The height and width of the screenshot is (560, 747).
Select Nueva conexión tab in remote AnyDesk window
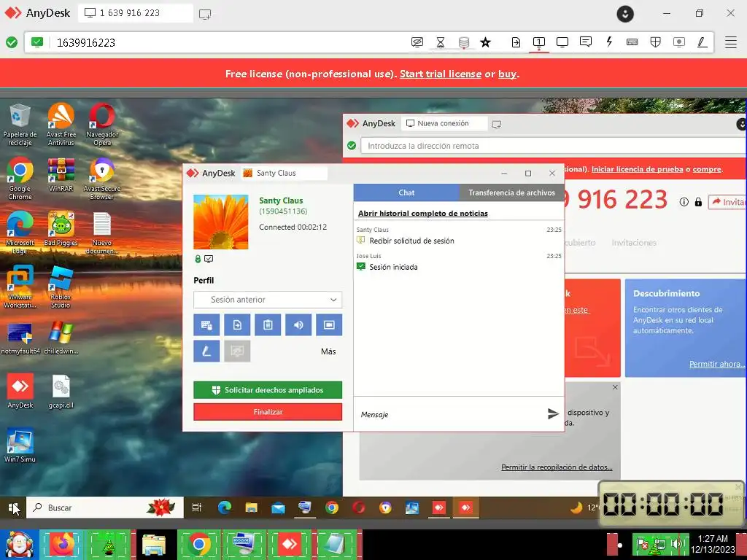click(x=444, y=123)
